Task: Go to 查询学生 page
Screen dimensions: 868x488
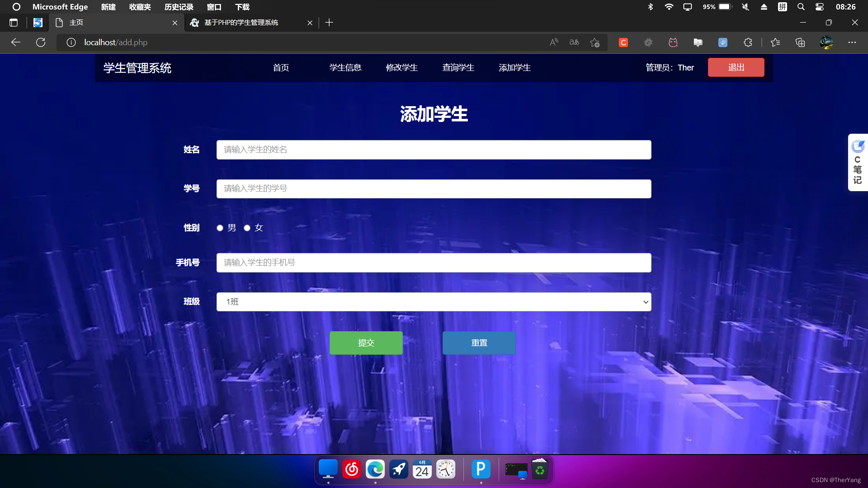Action: click(x=458, y=68)
